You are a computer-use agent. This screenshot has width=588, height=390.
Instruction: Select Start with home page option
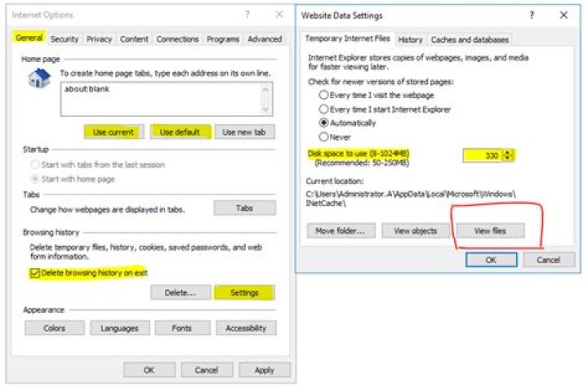pos(73,179)
